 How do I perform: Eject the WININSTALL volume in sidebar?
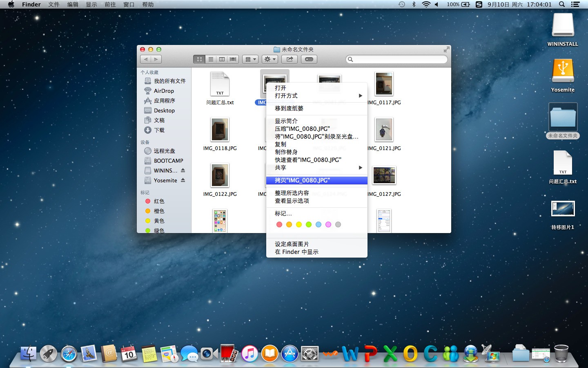[x=183, y=170]
